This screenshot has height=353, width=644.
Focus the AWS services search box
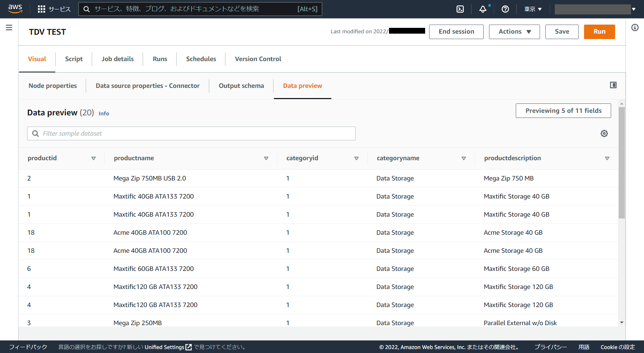[200, 9]
